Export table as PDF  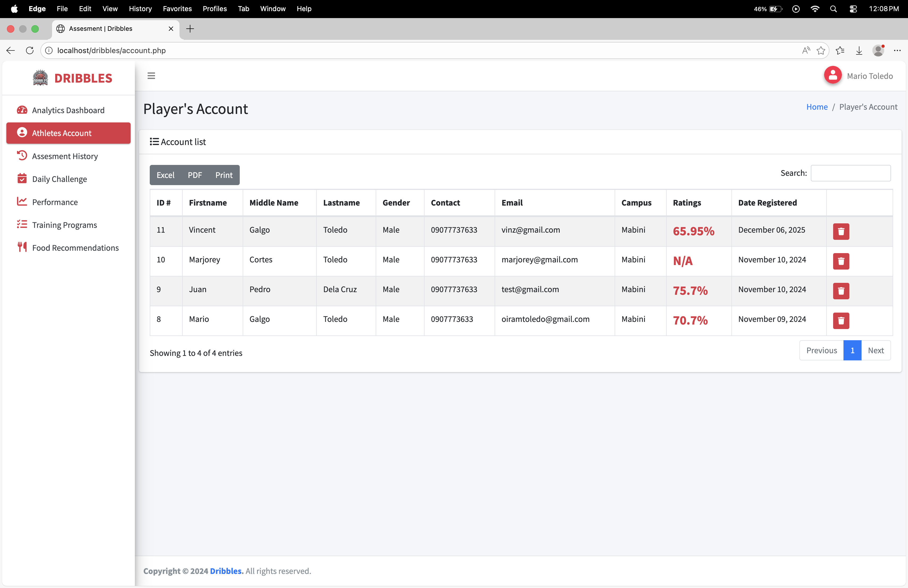[195, 175]
